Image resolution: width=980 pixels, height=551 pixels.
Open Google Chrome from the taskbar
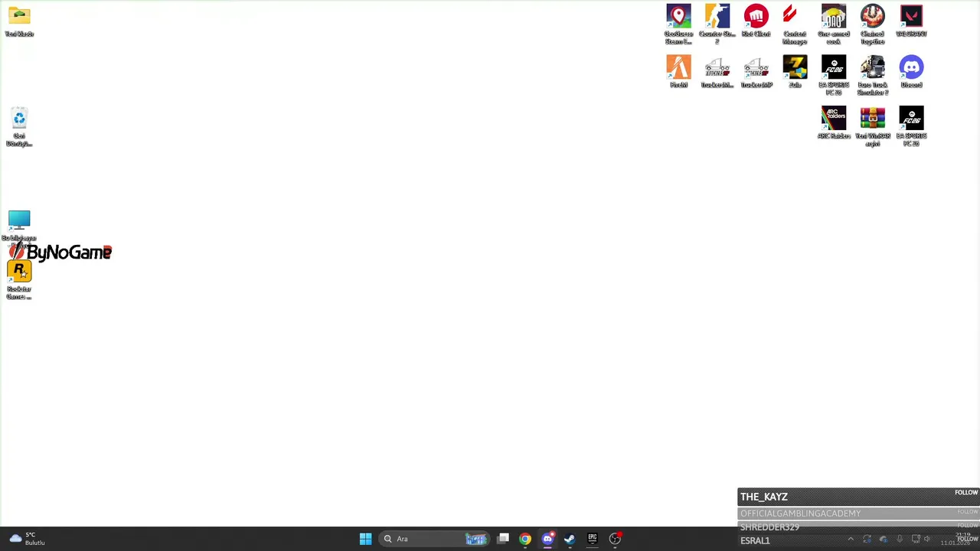[525, 539]
